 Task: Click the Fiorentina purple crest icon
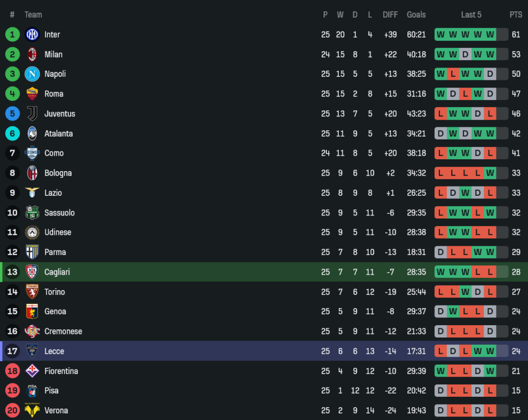click(32, 371)
